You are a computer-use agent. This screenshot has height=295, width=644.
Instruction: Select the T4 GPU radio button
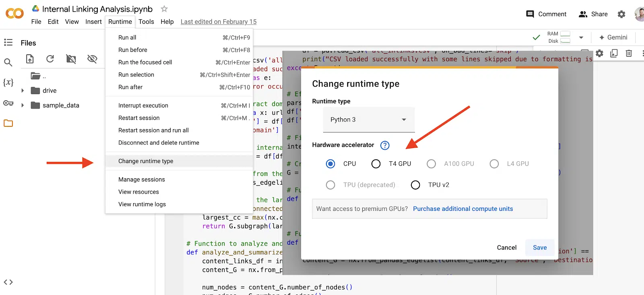[x=376, y=164]
